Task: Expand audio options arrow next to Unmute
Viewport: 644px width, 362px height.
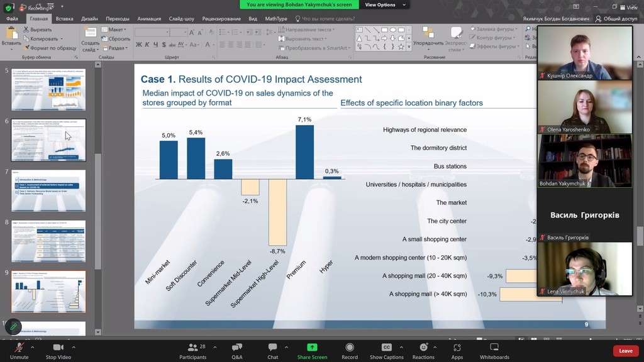Action: tap(33, 347)
